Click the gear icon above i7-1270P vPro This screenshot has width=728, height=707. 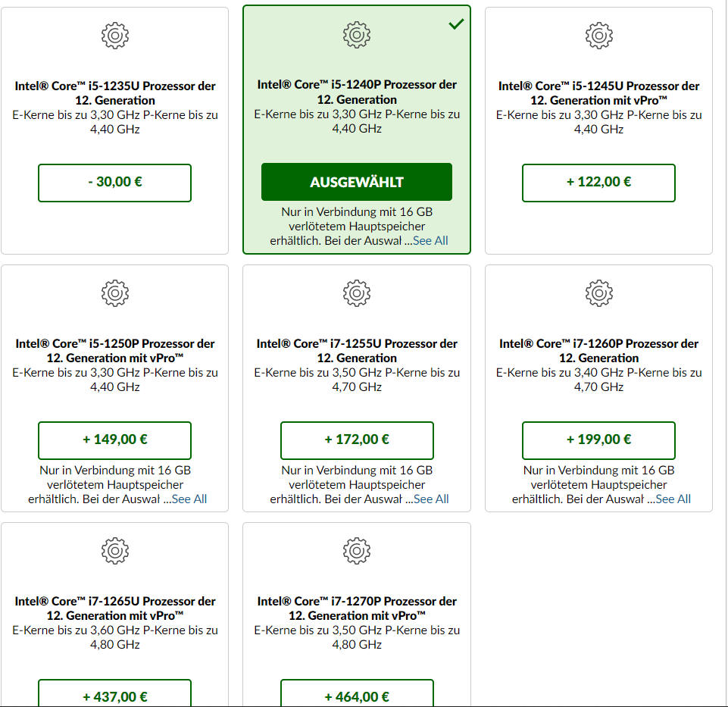[356, 550]
